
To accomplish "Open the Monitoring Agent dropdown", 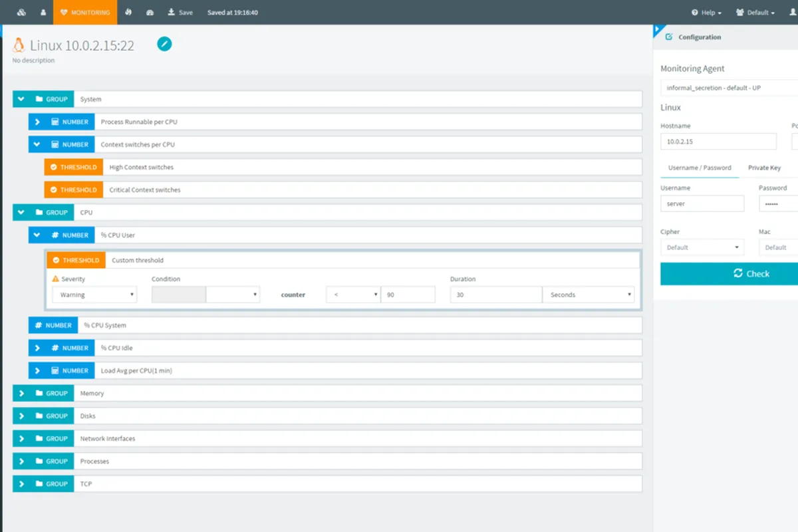I will [x=729, y=88].
